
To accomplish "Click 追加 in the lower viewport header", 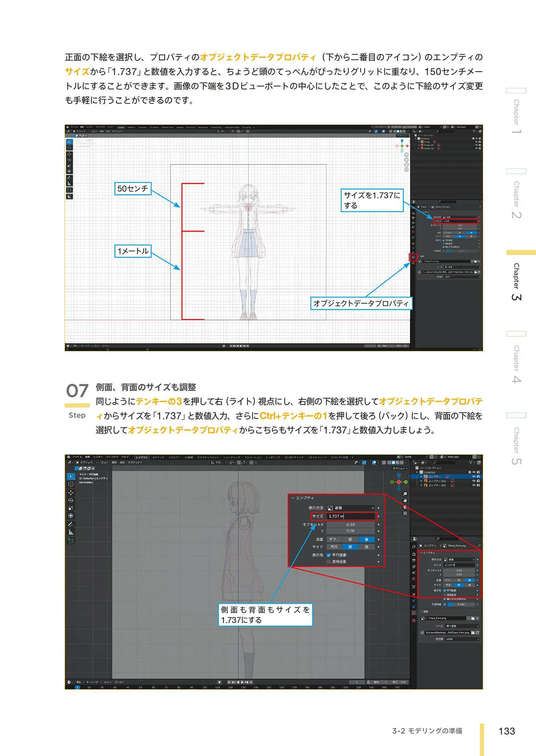I will click(122, 462).
